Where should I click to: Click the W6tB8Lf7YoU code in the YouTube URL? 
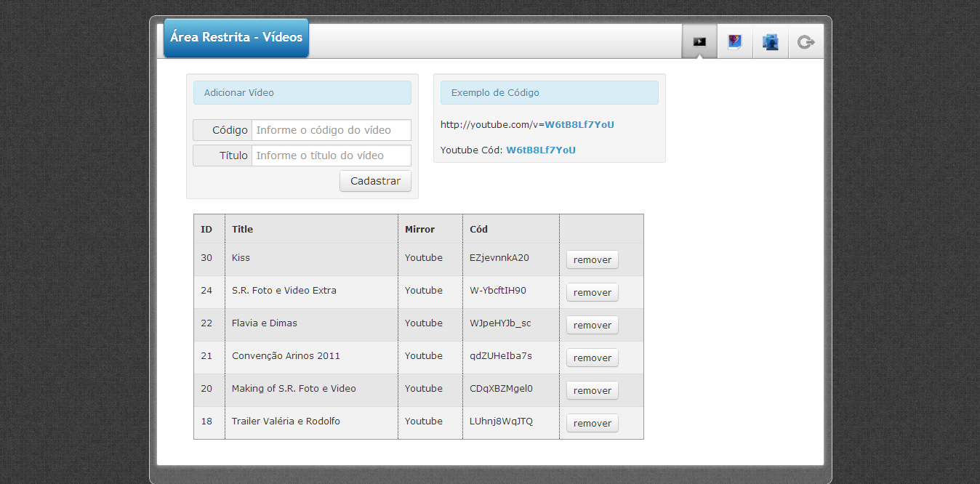[x=579, y=125]
